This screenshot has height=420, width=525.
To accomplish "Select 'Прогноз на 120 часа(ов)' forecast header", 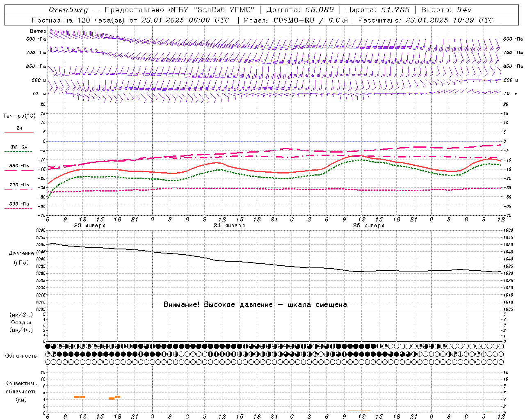I will [x=79, y=20].
